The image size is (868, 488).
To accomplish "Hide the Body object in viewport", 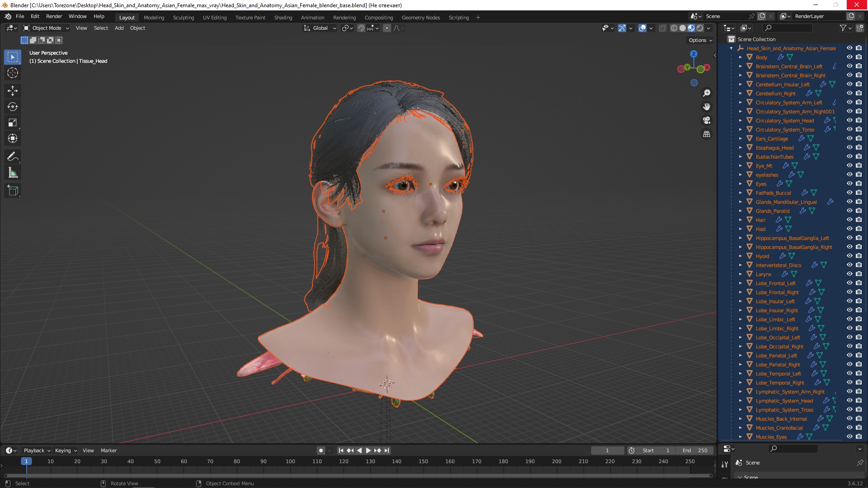I will [849, 57].
